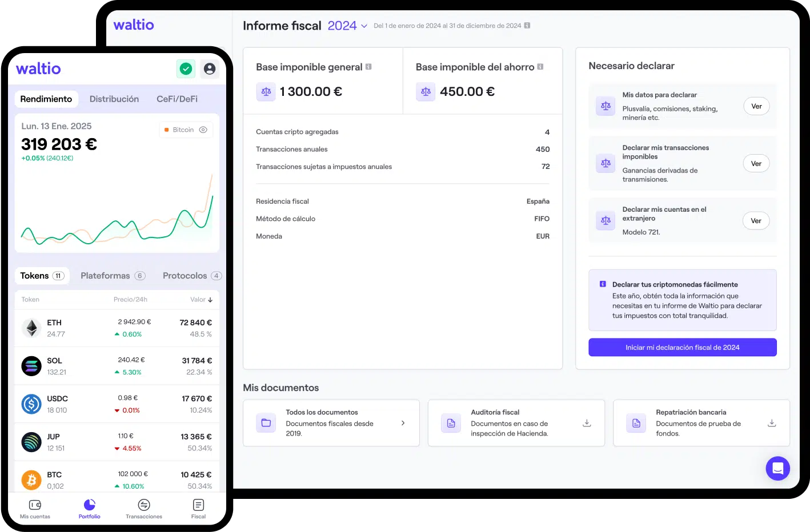This screenshot has height=532, width=810.
Task: Download the Repatriación bancaria document
Action: (x=771, y=423)
